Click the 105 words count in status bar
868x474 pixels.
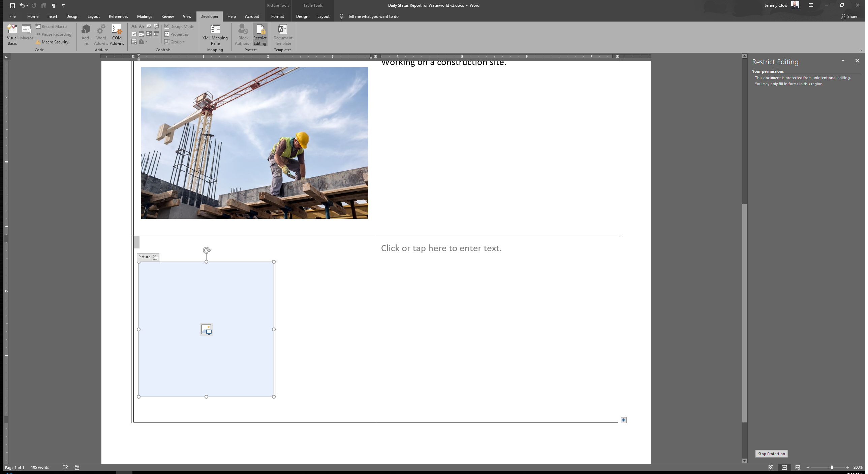click(x=40, y=467)
